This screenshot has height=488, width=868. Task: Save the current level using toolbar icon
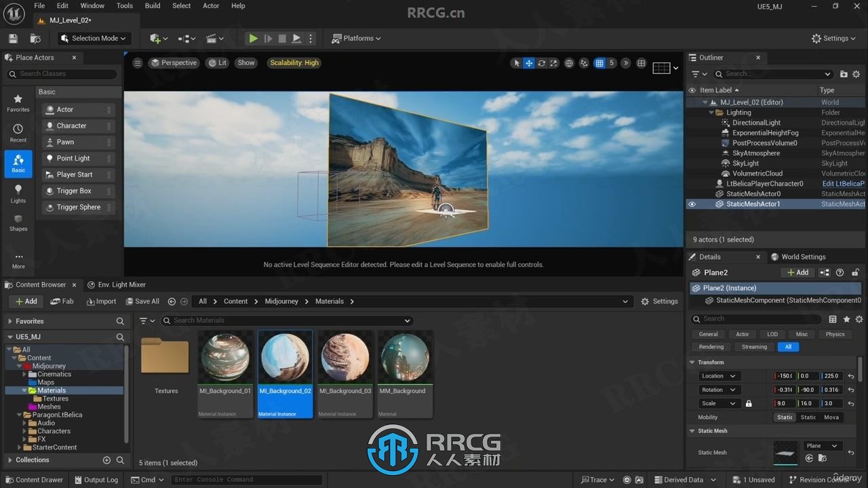13,39
